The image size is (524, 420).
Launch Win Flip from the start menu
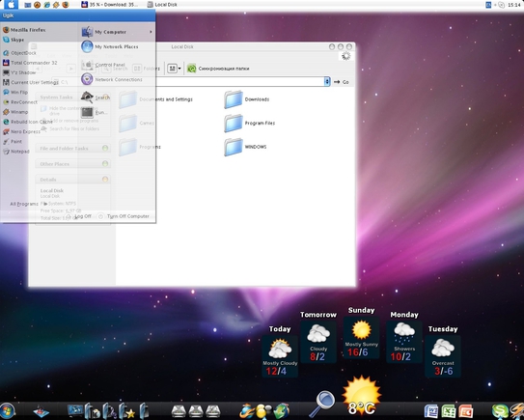(x=15, y=92)
